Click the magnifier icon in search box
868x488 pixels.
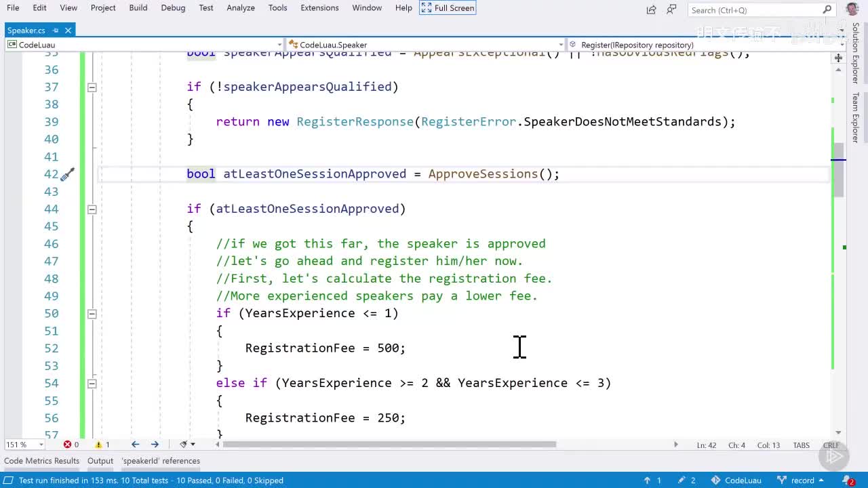pyautogui.click(x=827, y=9)
